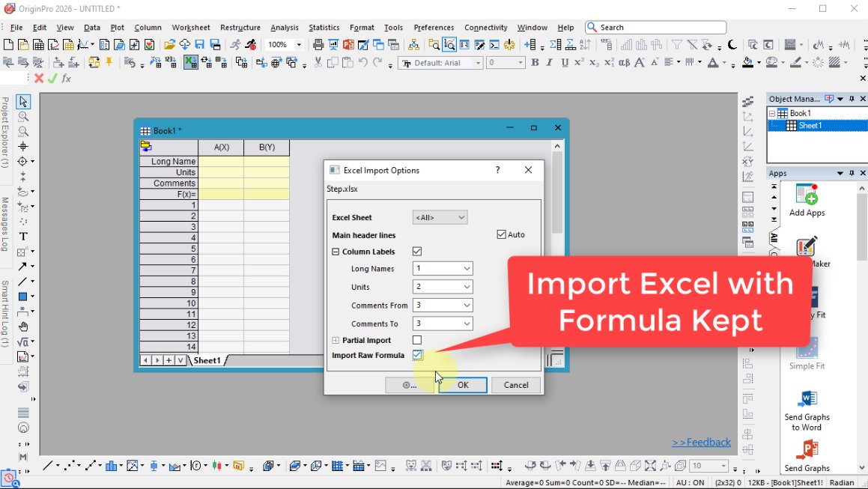This screenshot has height=489, width=868.
Task: Click the line color pen icon
Action: [796, 63]
